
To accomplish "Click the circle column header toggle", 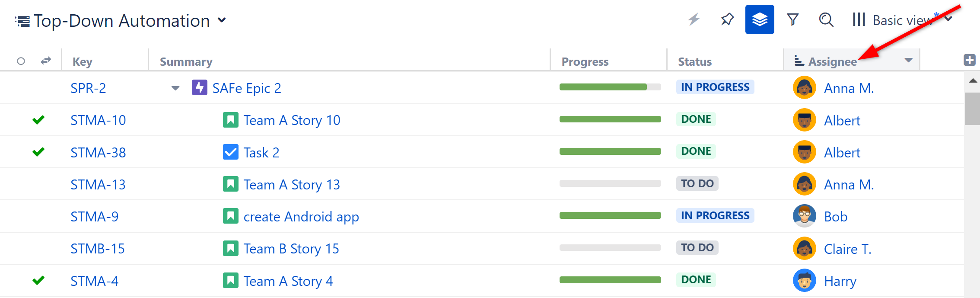I will [21, 61].
